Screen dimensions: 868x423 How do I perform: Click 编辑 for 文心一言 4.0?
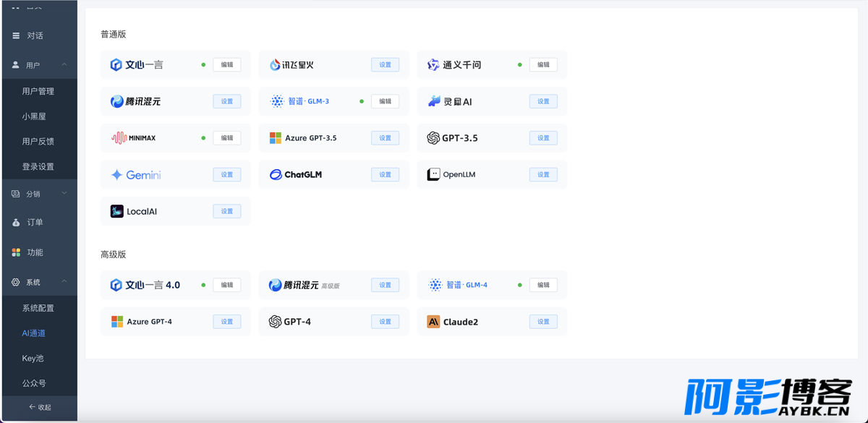tap(227, 286)
